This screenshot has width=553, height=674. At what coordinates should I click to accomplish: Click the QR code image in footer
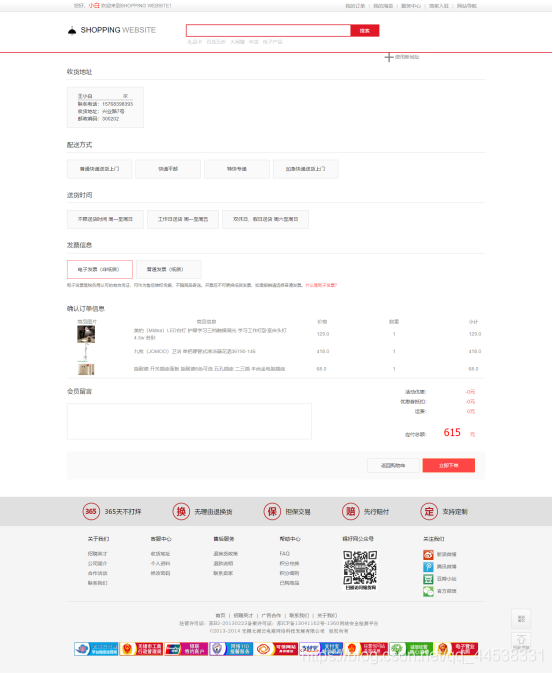(360, 570)
